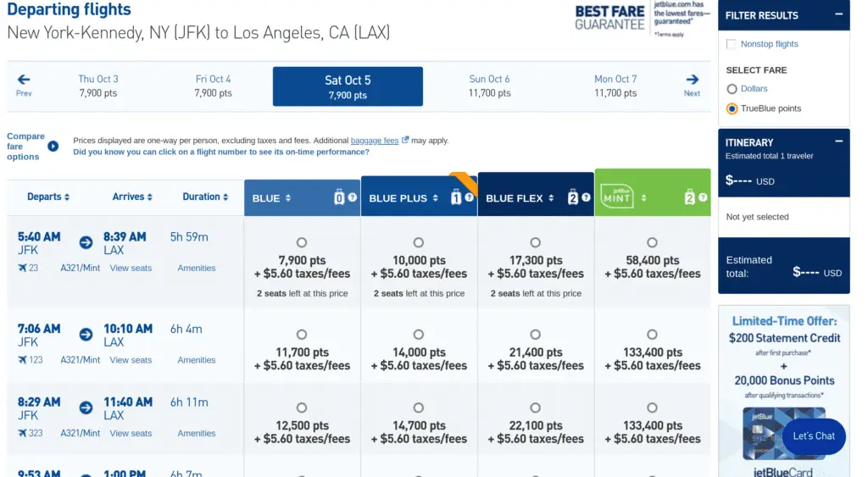The image size is (868, 477).
Task: Click the arrow icon on the 8:29 AM flight
Action: pos(86,408)
